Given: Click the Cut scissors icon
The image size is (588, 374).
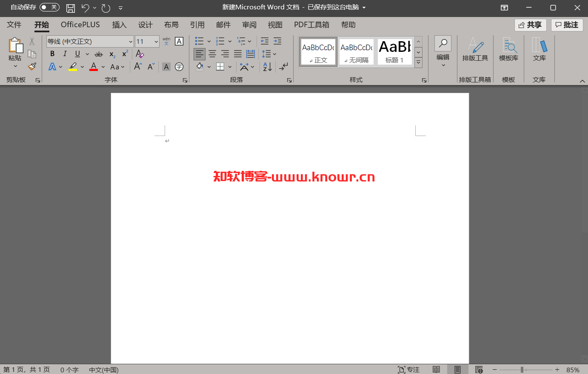Looking at the screenshot, I should tap(32, 41).
